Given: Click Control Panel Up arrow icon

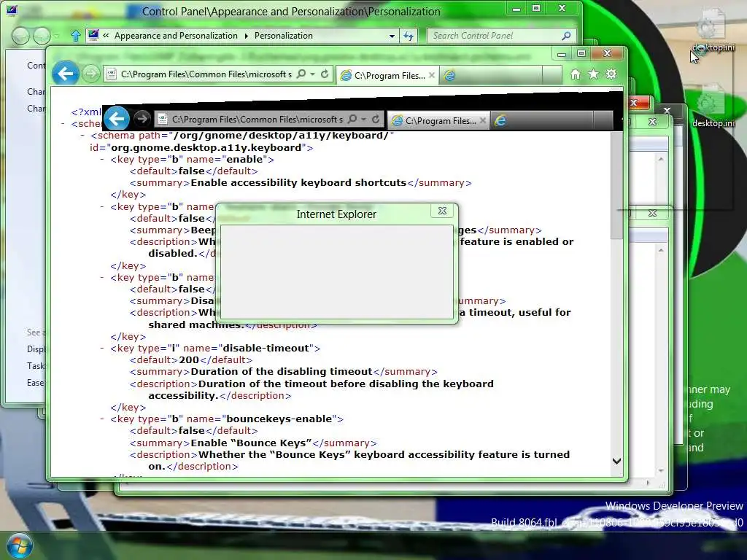Looking at the screenshot, I should [75, 36].
